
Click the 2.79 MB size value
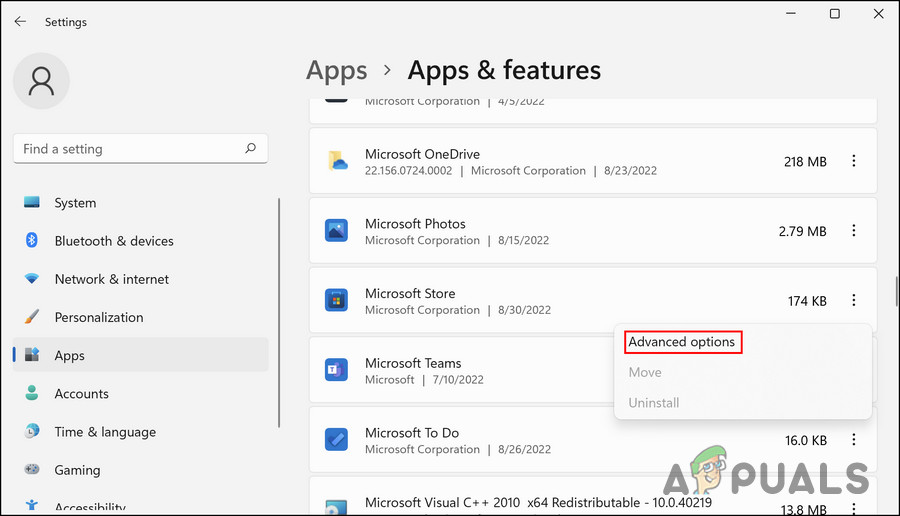coord(802,231)
